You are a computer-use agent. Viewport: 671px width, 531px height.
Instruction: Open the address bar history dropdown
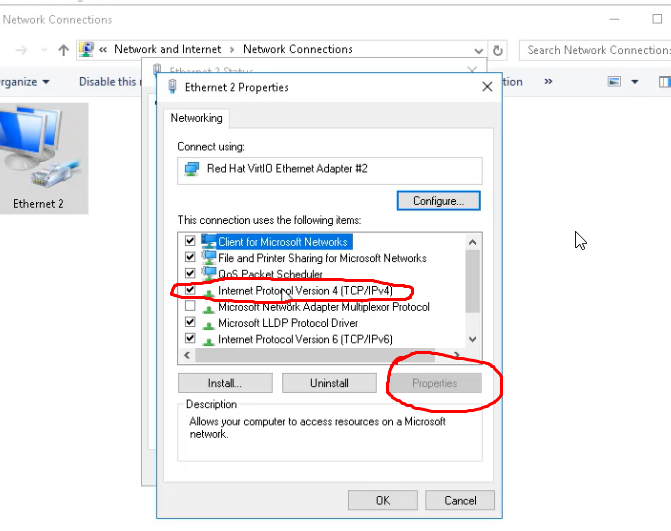click(x=479, y=50)
